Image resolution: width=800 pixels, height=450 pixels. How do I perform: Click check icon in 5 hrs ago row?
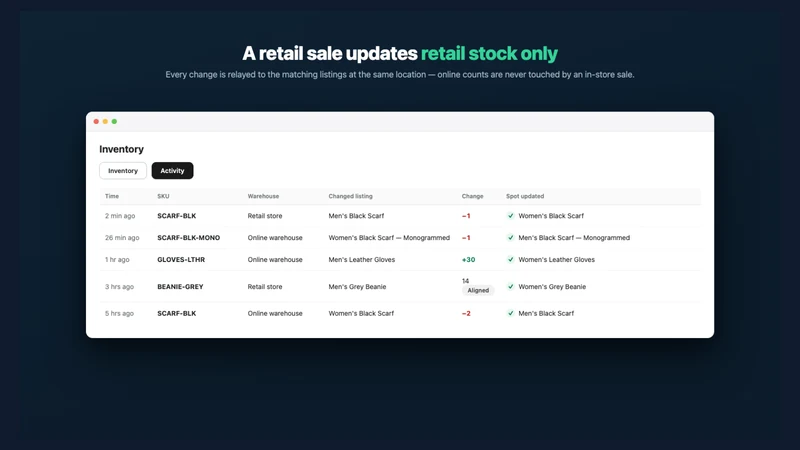tap(510, 313)
